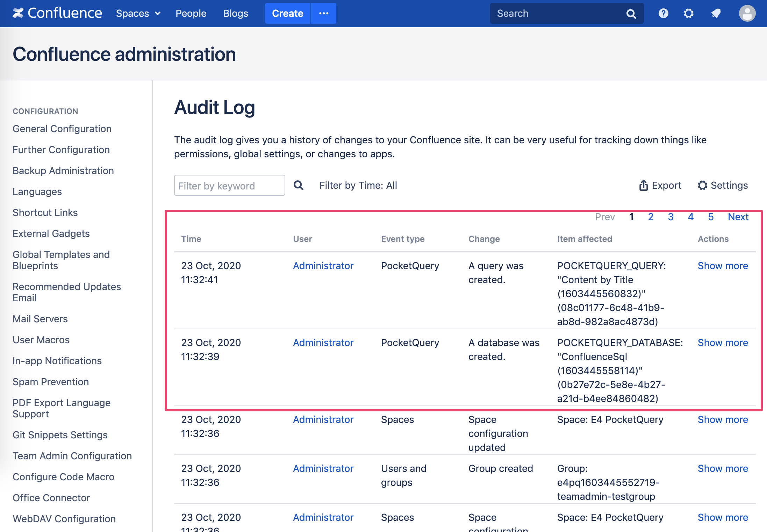Open Git Snippets Settings

pyautogui.click(x=60, y=435)
